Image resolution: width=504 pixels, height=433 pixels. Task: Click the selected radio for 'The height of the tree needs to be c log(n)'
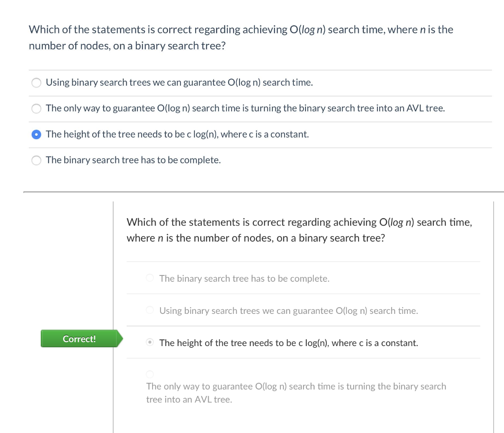pos(36,134)
